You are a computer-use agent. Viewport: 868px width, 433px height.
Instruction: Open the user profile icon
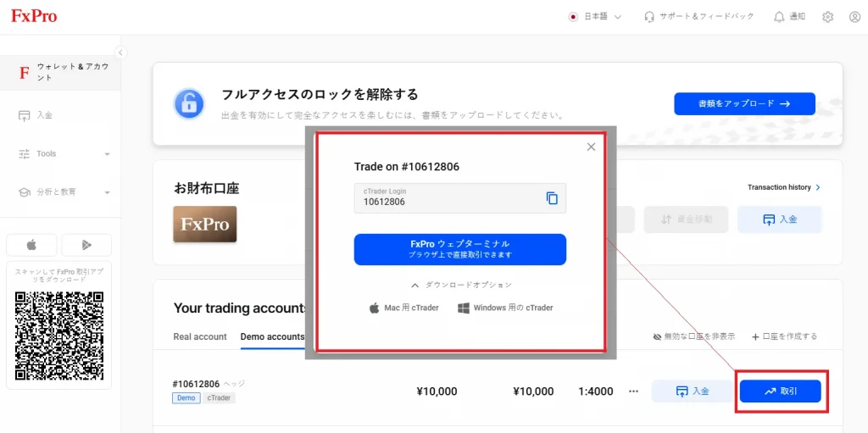point(854,17)
